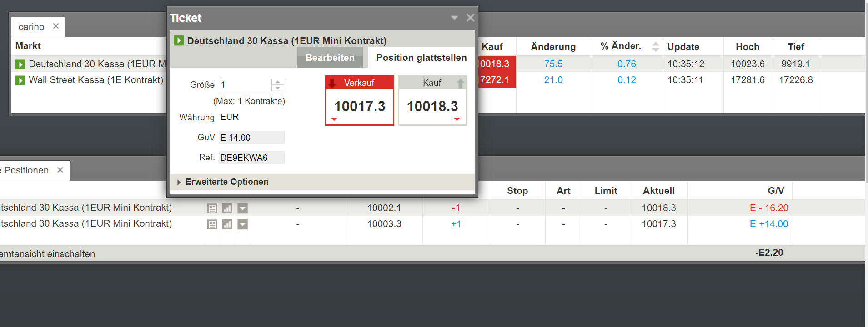
Task: Click the Limit column header in positions
Action: (606, 191)
